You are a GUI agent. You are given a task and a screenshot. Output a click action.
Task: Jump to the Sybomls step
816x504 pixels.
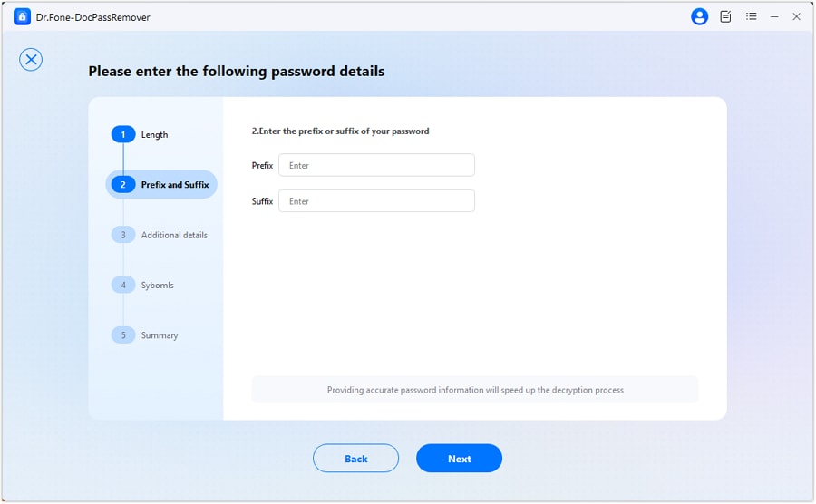157,286
